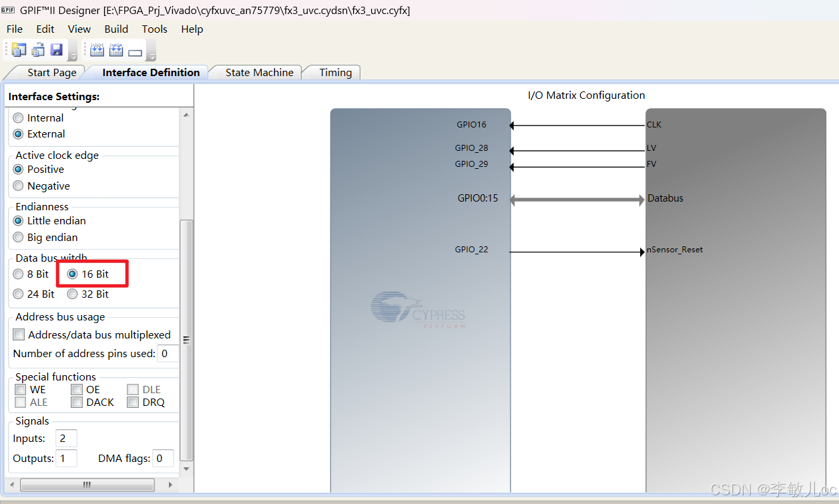Open the Edit menu

point(45,29)
